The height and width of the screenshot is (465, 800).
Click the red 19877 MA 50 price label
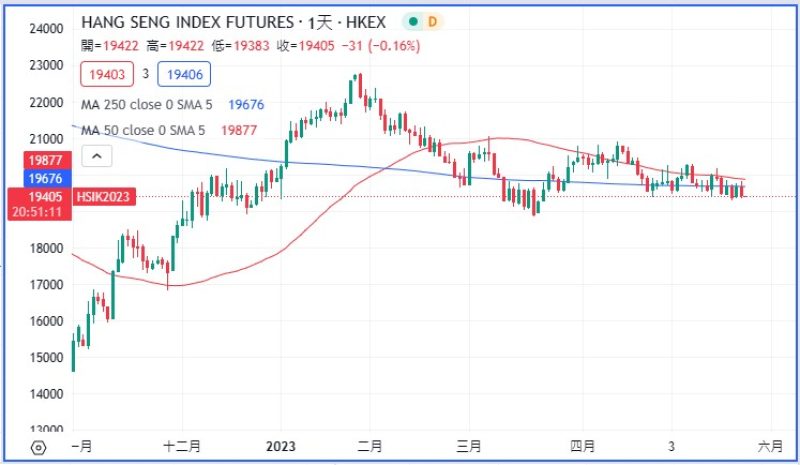point(48,159)
